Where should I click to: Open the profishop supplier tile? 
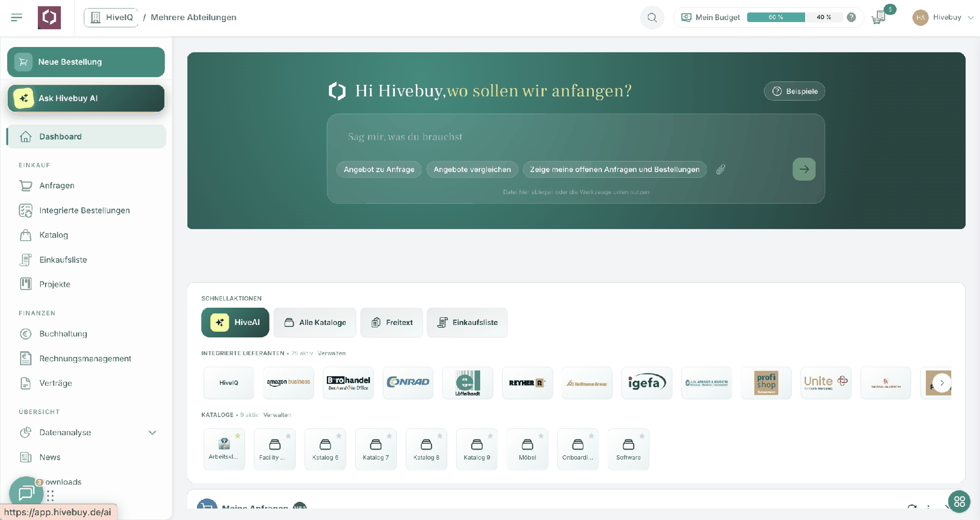(766, 382)
